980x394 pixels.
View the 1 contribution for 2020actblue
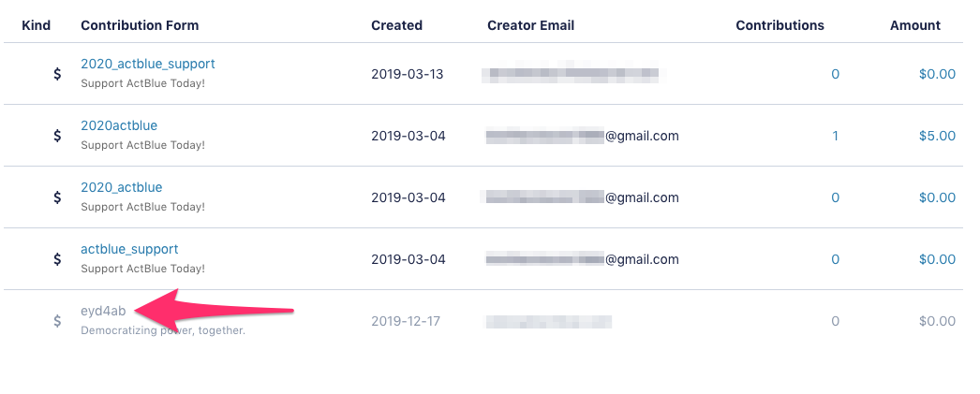[835, 136]
